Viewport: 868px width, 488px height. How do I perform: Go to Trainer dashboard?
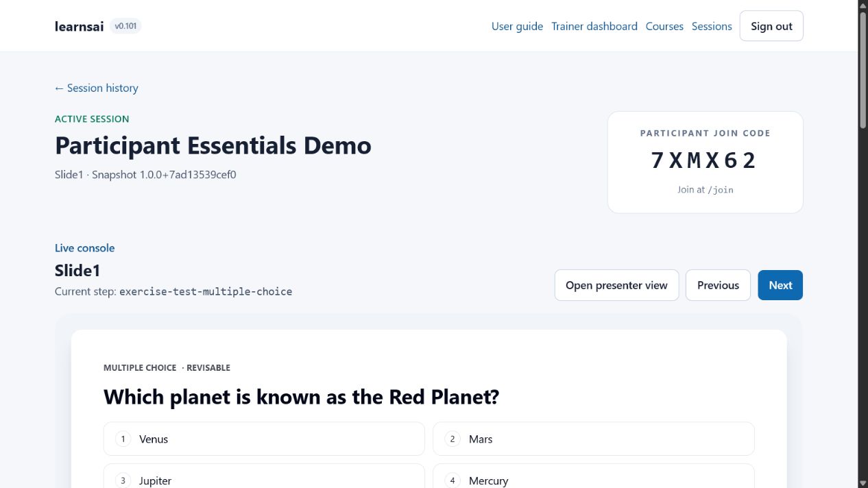click(594, 26)
